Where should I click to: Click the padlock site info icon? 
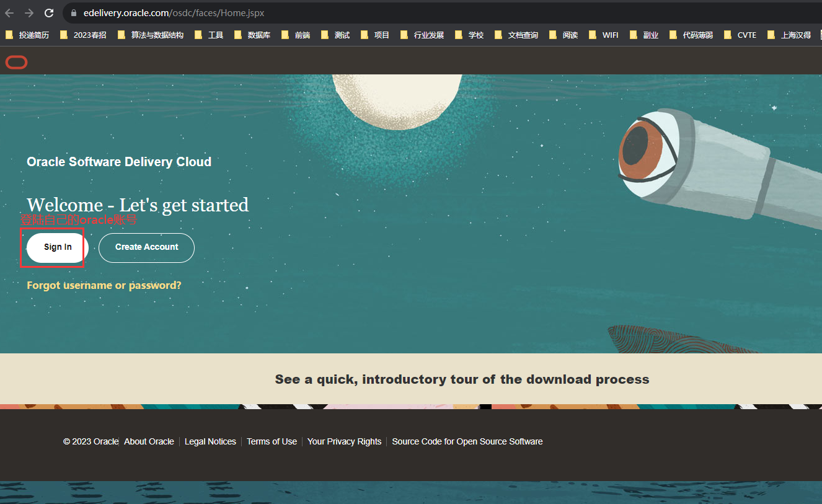point(74,13)
